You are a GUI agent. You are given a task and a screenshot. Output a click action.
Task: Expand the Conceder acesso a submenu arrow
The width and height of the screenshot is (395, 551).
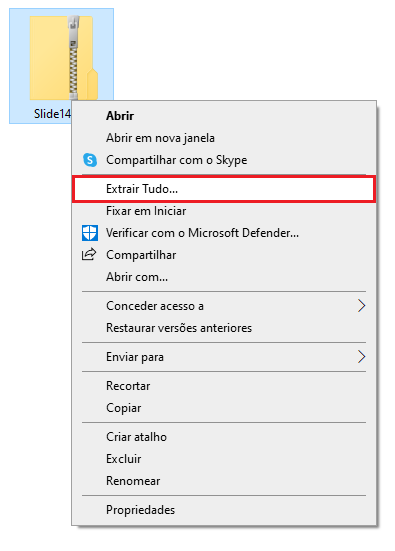[361, 306]
